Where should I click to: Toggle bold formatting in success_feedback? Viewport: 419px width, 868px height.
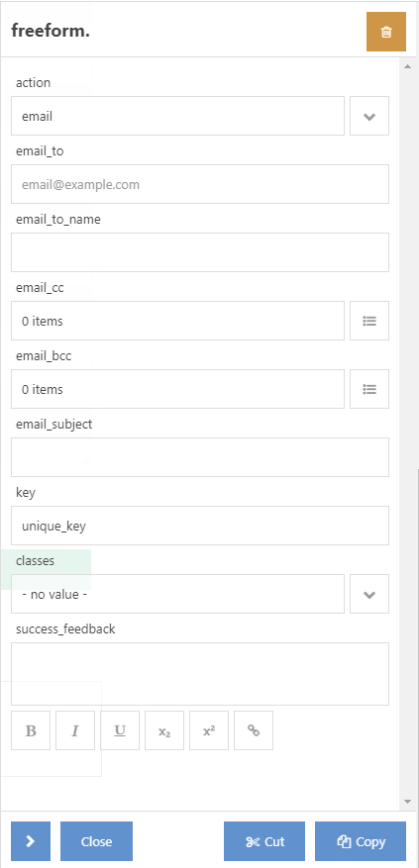(x=31, y=730)
